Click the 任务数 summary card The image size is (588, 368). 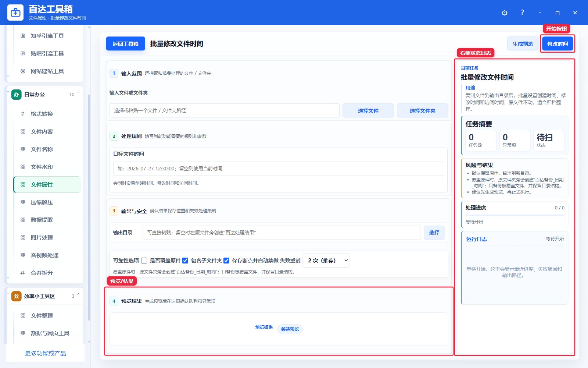(x=481, y=140)
